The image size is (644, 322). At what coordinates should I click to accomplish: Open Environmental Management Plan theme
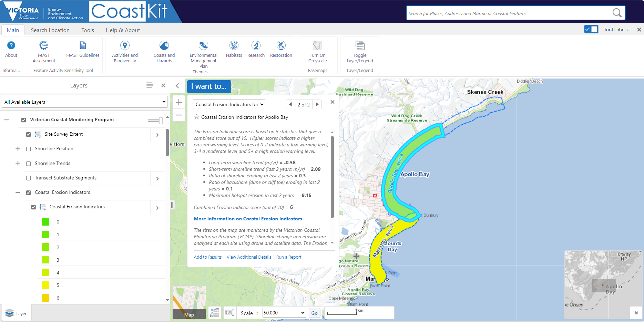tap(203, 54)
